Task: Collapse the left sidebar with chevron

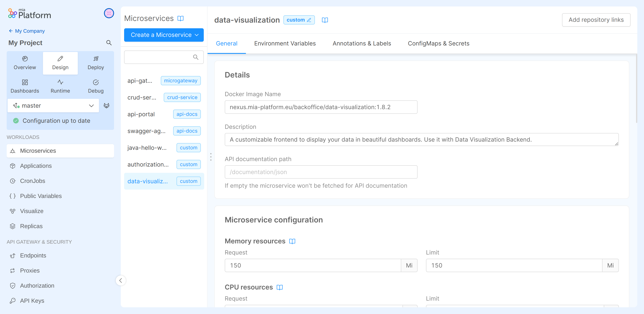Action: [x=121, y=280]
